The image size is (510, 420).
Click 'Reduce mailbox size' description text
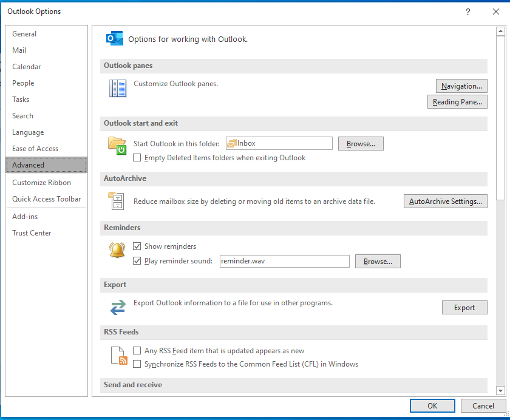click(x=254, y=202)
